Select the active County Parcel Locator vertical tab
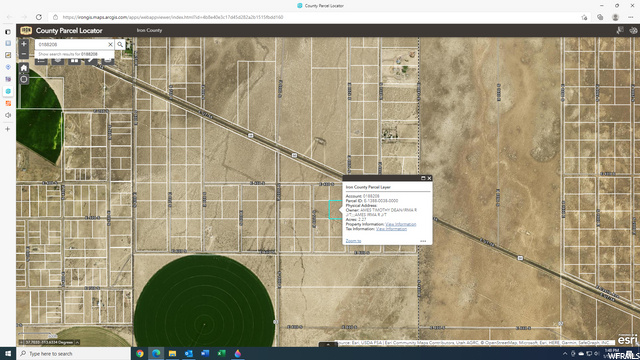 8,91
